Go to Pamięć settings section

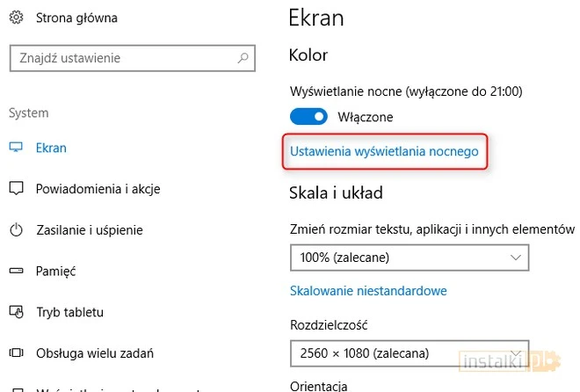[x=55, y=272]
